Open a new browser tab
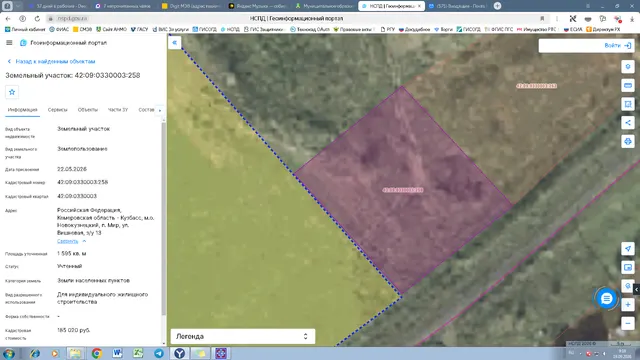640x360 pixels. (x=497, y=6)
